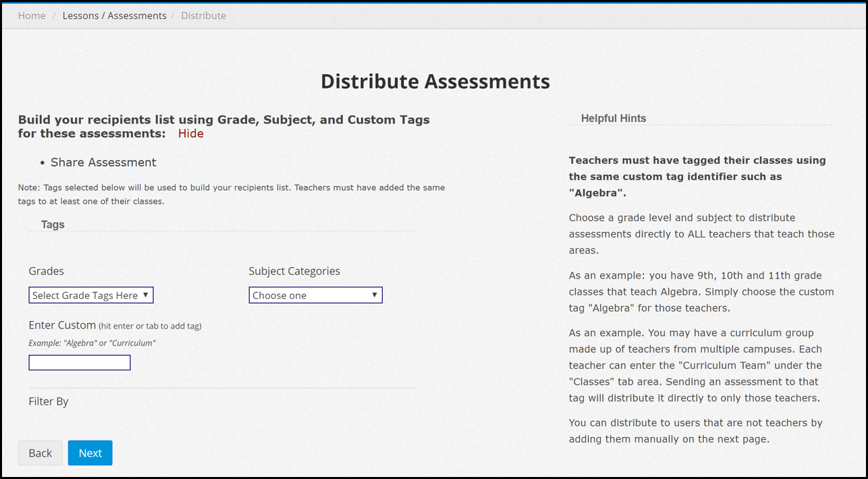Click the Distribute breadcrumb item
The width and height of the screenshot is (868, 479).
point(203,16)
